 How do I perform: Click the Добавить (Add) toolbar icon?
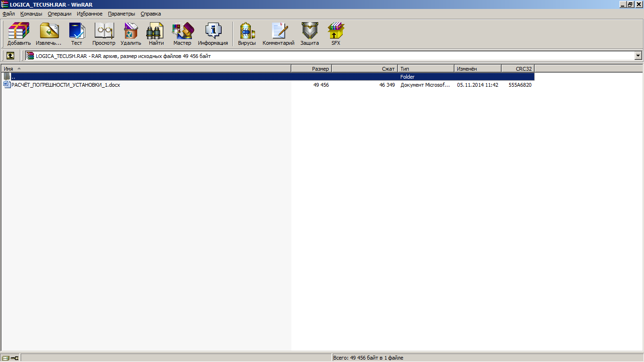pyautogui.click(x=19, y=34)
